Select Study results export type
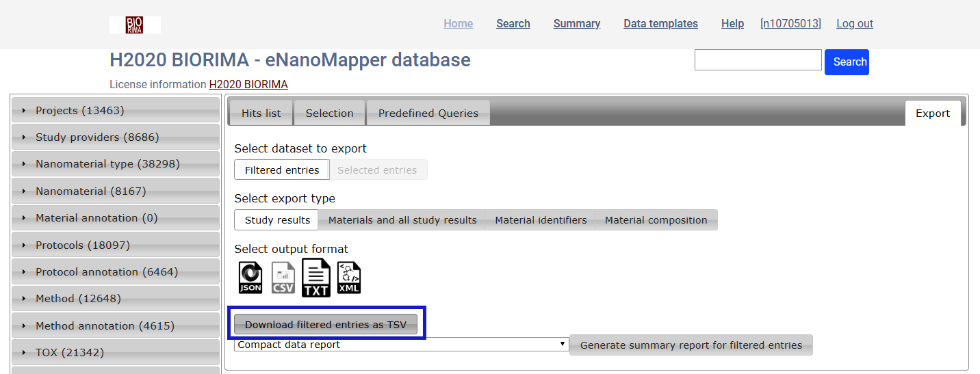 tap(277, 220)
